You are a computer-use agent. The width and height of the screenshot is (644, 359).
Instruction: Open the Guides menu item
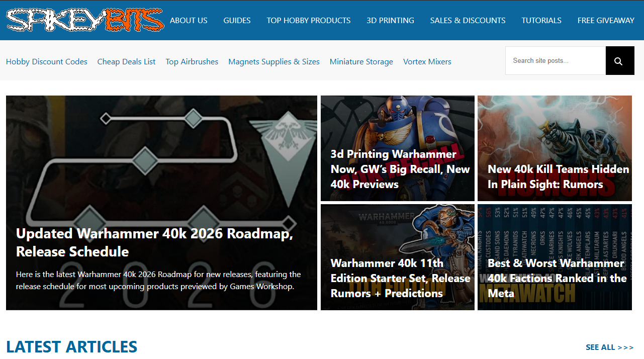pos(237,21)
